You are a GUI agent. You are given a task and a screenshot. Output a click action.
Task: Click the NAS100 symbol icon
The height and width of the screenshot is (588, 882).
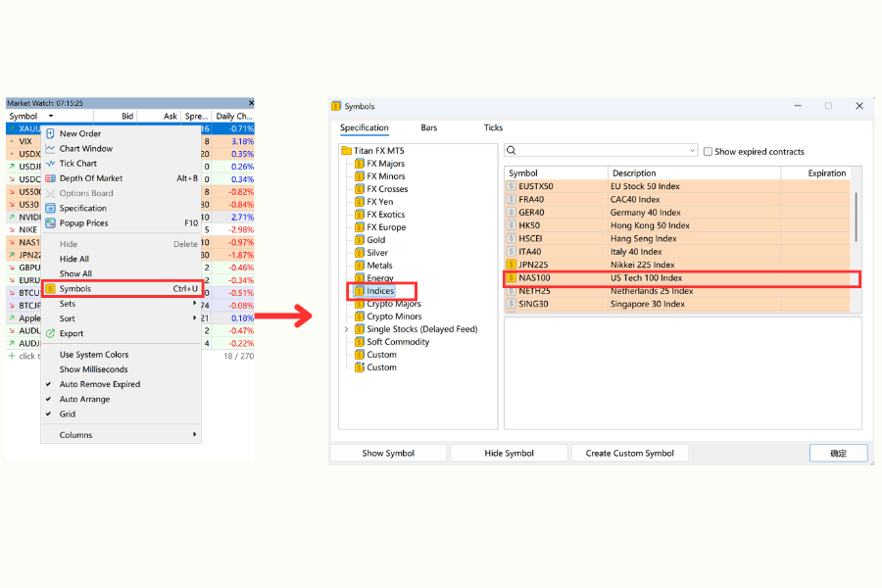513,277
